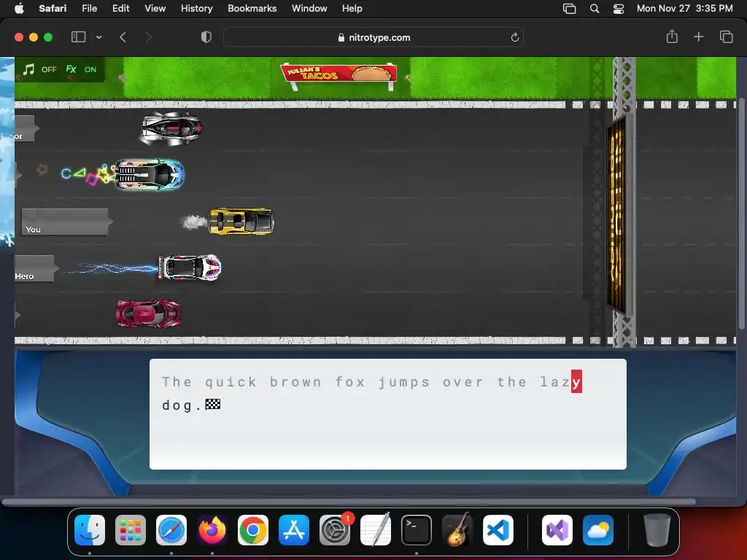This screenshot has height=560, width=747.
Task: Go forward to the next page
Action: pos(148,37)
